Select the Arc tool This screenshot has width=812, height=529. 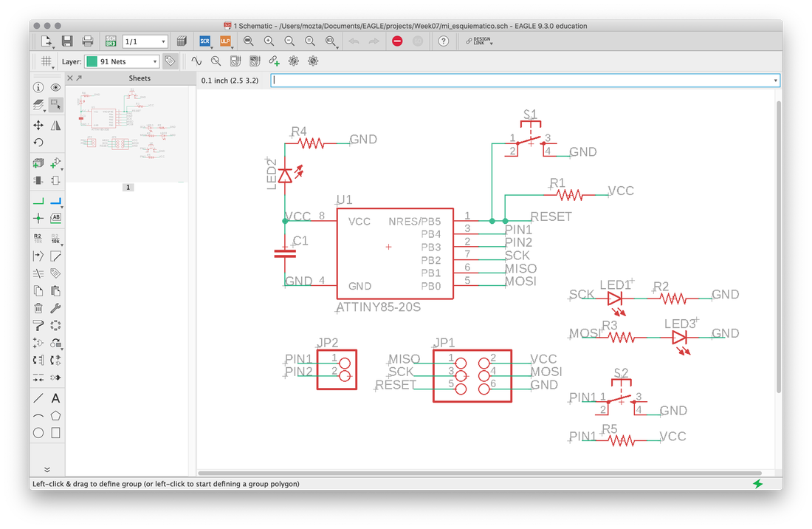pos(38,415)
